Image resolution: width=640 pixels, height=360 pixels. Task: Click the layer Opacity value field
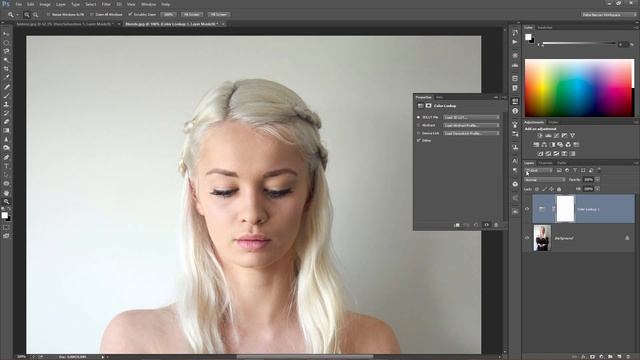pos(588,180)
